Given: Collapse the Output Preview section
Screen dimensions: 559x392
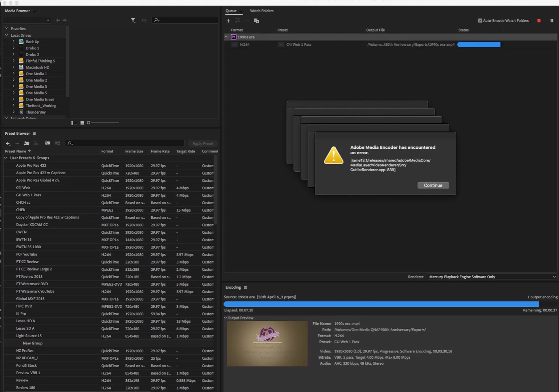Looking at the screenshot, I should click(x=225, y=318).
